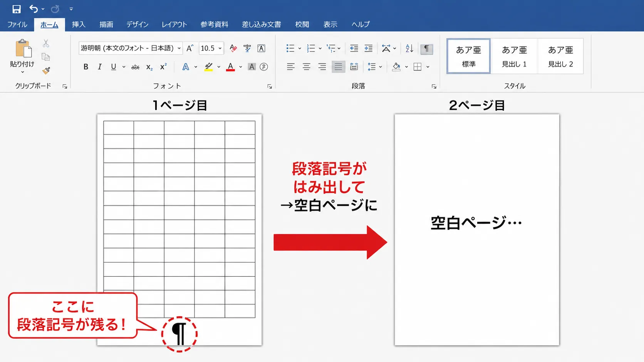Align text left

(x=291, y=67)
